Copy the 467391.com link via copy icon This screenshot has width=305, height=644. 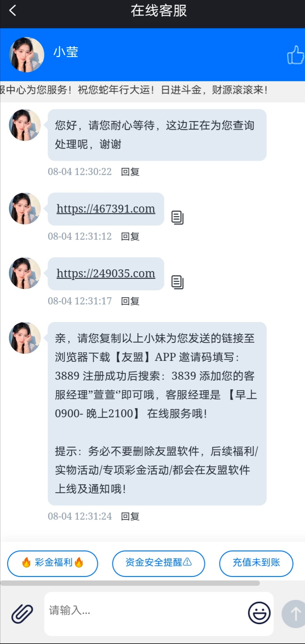click(x=178, y=218)
